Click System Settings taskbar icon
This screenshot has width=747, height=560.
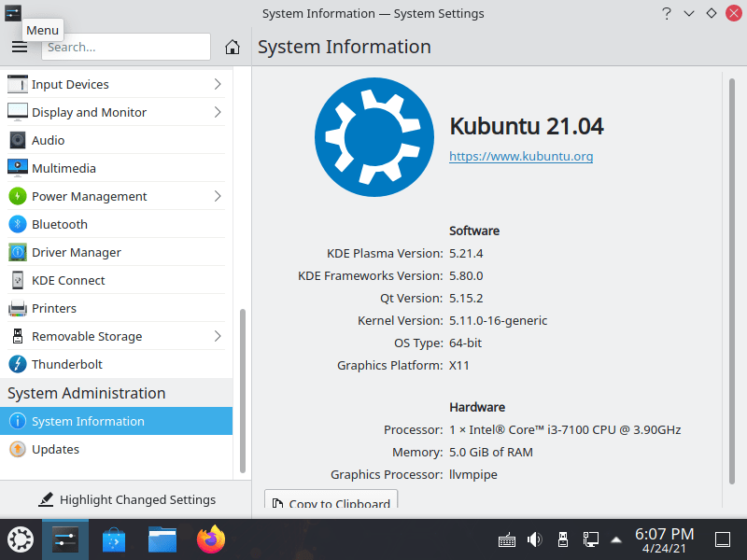click(x=65, y=539)
